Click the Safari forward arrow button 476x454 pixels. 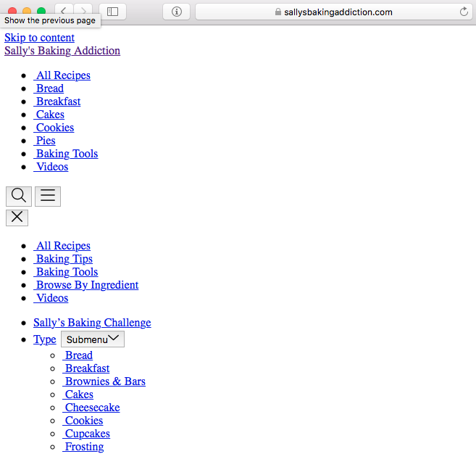coord(83,12)
